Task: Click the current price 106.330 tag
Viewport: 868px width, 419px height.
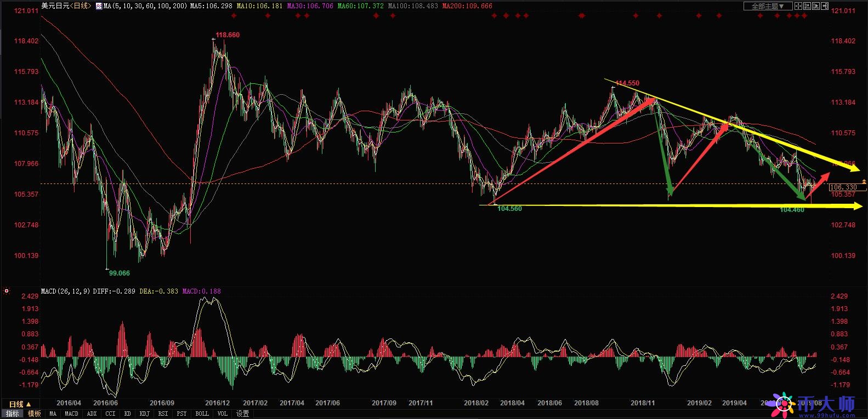Action: pyautogui.click(x=847, y=187)
